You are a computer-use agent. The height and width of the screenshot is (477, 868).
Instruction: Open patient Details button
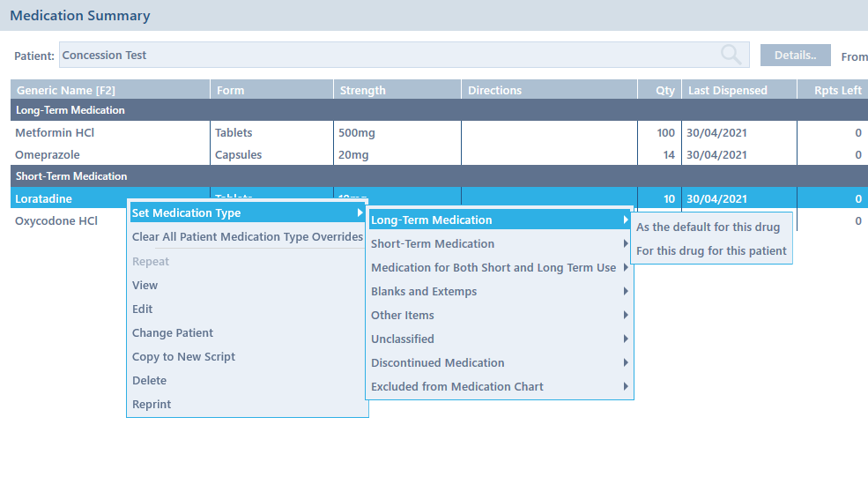click(795, 55)
